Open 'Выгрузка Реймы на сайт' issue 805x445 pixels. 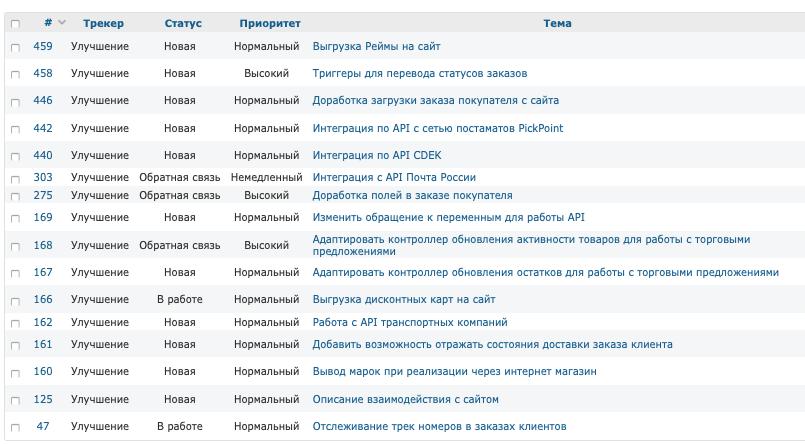click(x=376, y=46)
